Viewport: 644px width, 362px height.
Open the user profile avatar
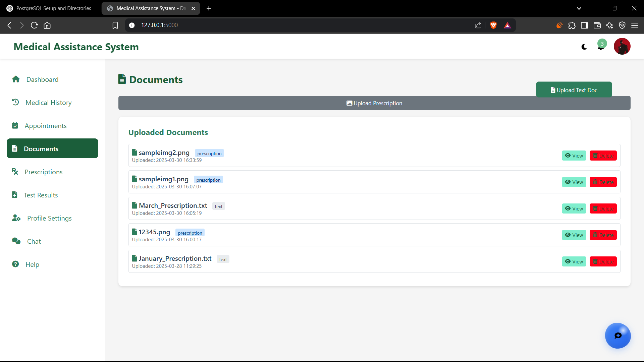622,46
